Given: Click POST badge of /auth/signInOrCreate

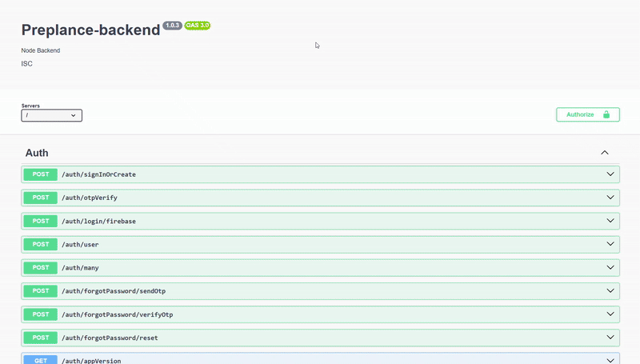Looking at the screenshot, I should [x=41, y=174].
